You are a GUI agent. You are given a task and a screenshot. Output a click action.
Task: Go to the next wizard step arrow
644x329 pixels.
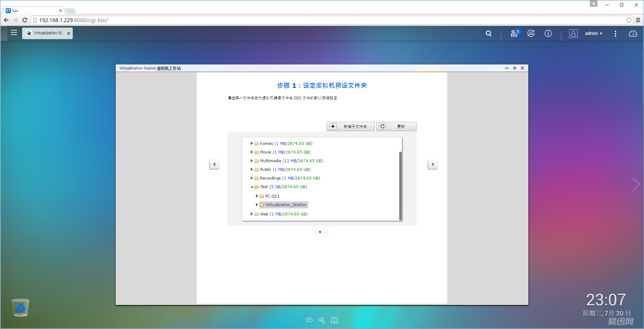(x=433, y=164)
